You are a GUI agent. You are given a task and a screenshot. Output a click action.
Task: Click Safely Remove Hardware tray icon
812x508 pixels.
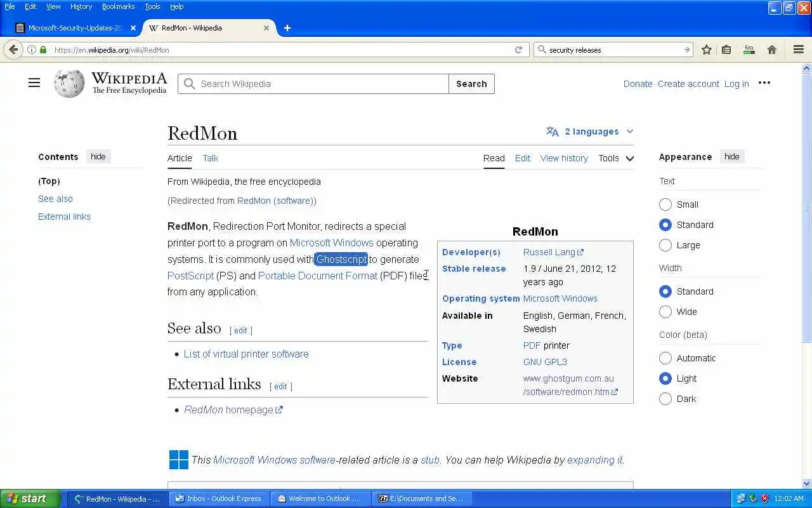(753, 498)
